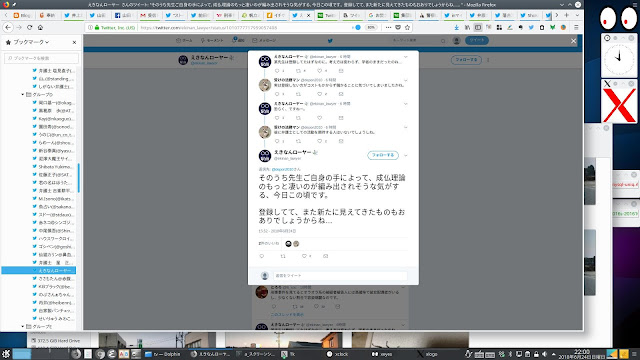The width and height of the screenshot is (640, 360).
Task: Switch to the xclock taskbar entry
Action: tap(338, 354)
